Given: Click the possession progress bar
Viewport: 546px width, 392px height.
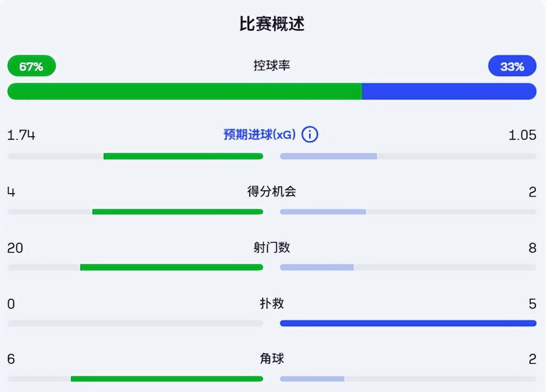Looking at the screenshot, I should 272,91.
